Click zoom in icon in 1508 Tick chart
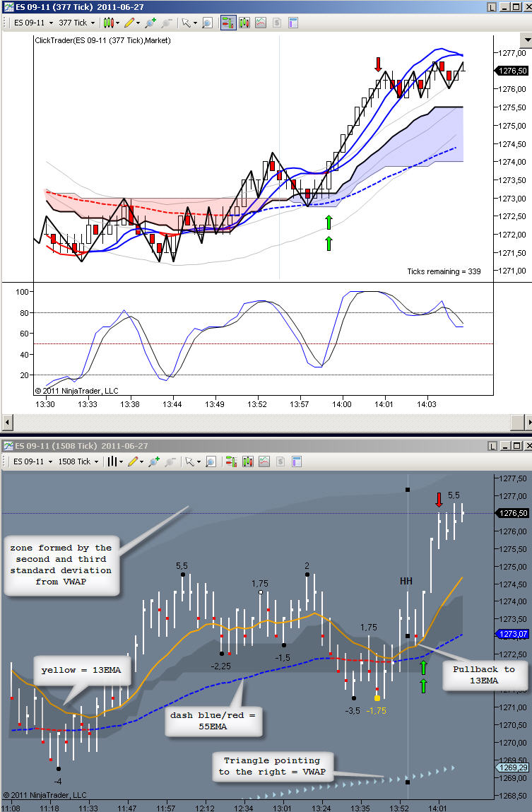This screenshot has height=812, width=532. pos(154,461)
